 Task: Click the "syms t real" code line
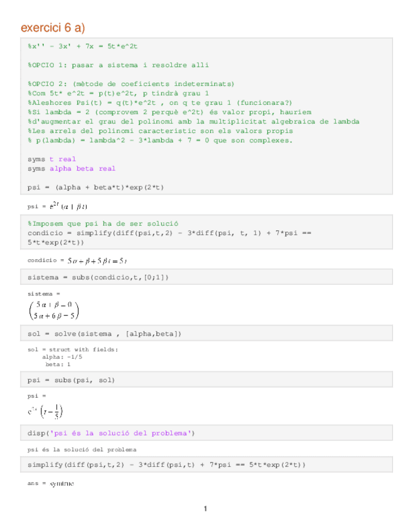click(51, 159)
